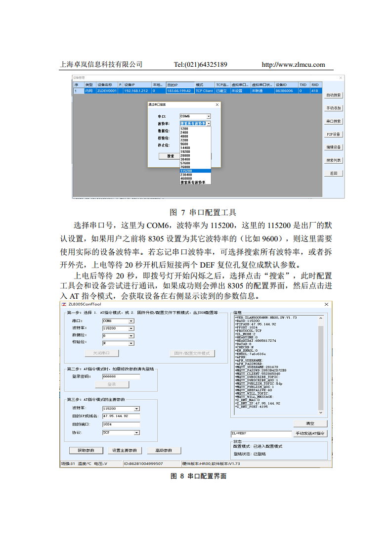The height and width of the screenshot is (555, 392).
Task: Choose 460800 in the baud rate list
Action: [x=195, y=179]
